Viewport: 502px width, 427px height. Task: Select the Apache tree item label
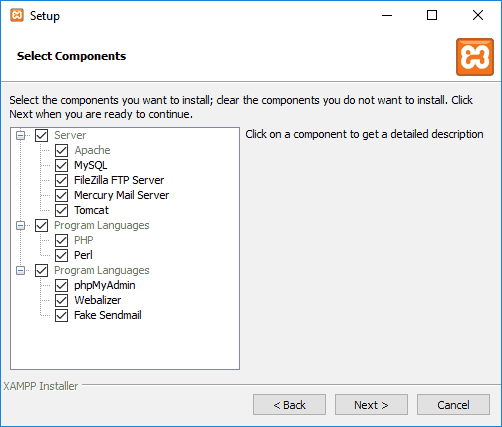pyautogui.click(x=92, y=150)
